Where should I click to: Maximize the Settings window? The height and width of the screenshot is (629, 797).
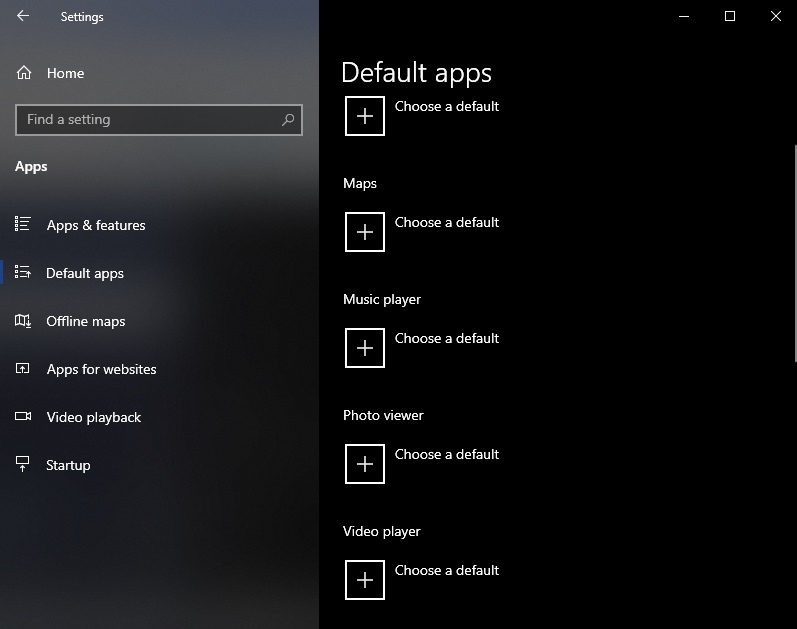(x=730, y=16)
